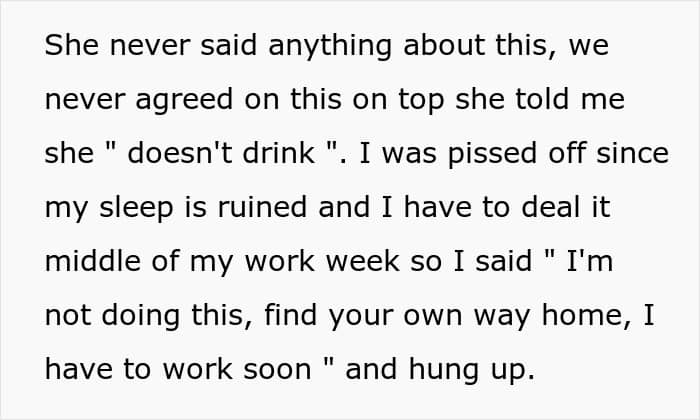Click the word "doesn't" in the quote
This screenshot has width=700, height=420.
[180, 153]
